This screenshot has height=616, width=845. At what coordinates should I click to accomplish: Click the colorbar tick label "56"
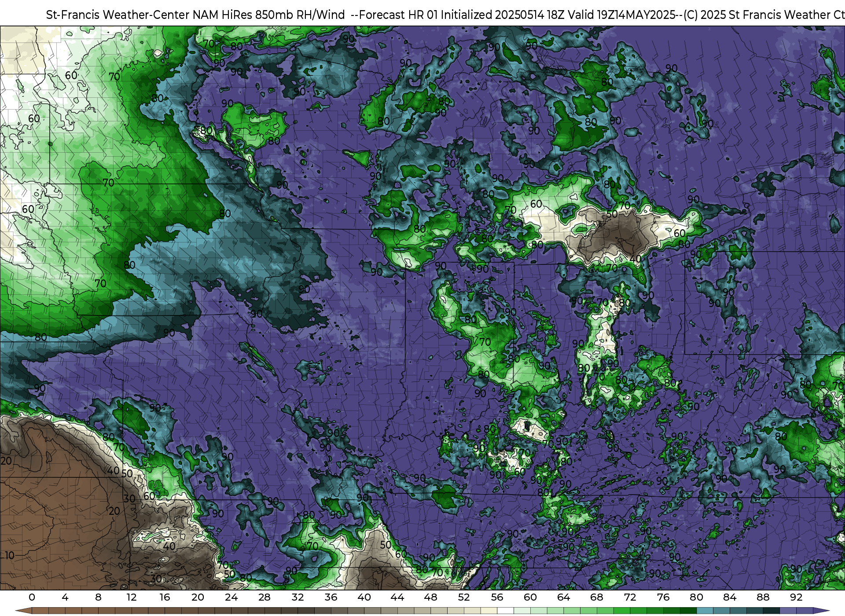click(497, 597)
